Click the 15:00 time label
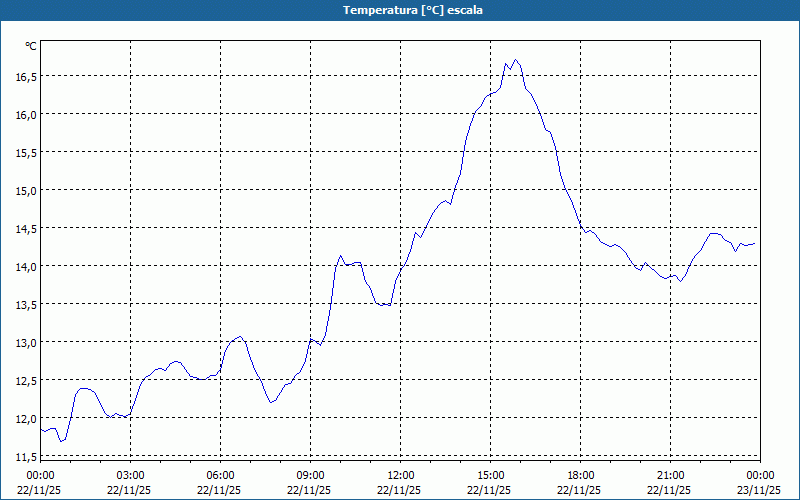800x500 pixels. tap(491, 476)
